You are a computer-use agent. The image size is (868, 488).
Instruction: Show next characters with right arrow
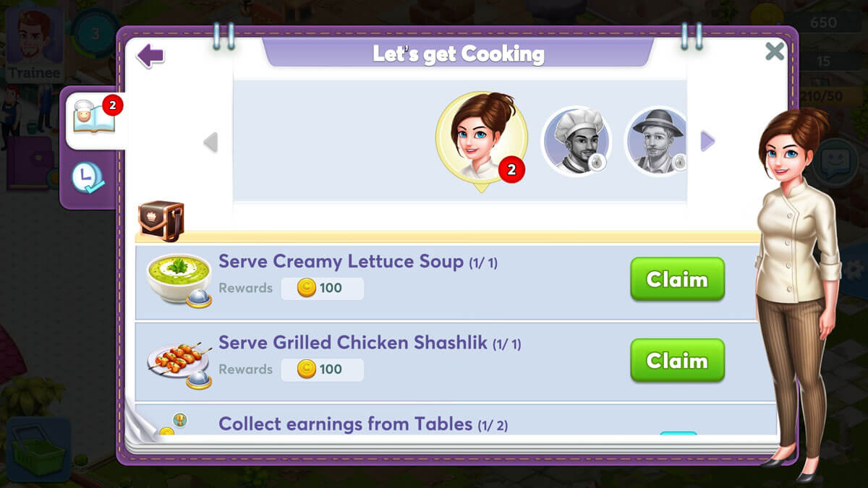click(x=707, y=142)
